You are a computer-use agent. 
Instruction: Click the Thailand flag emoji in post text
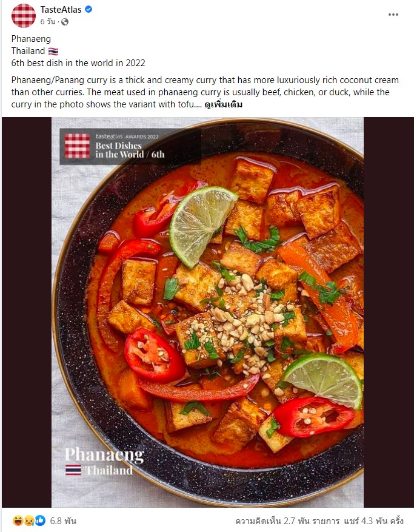click(53, 51)
